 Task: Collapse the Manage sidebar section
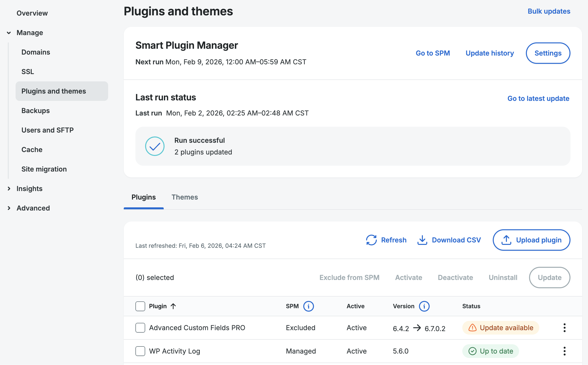(x=9, y=33)
